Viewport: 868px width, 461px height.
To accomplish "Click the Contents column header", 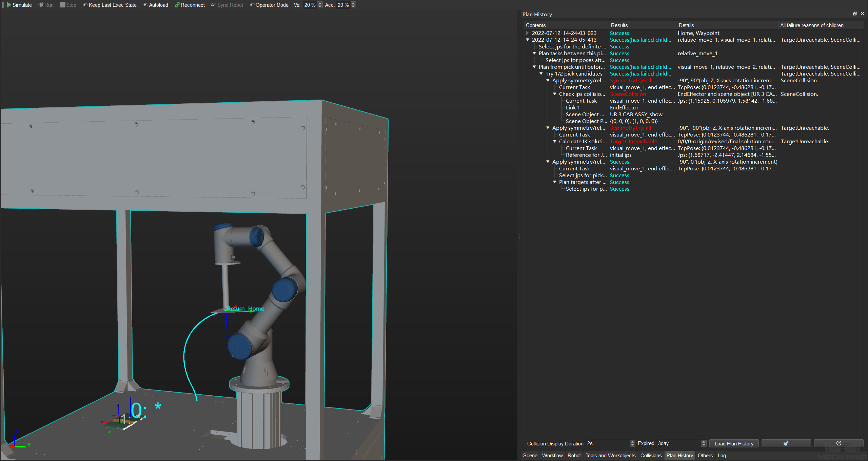I will click(566, 25).
